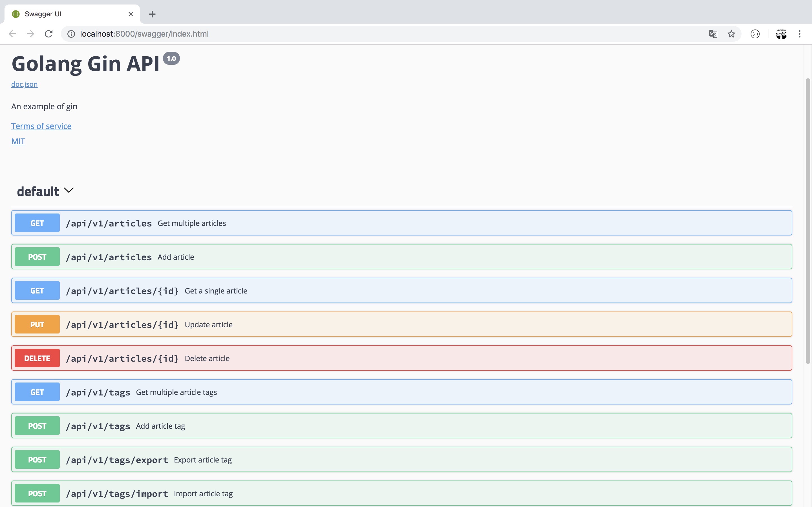Open the Google Translate page icon
The height and width of the screenshot is (507, 812).
tap(713, 34)
